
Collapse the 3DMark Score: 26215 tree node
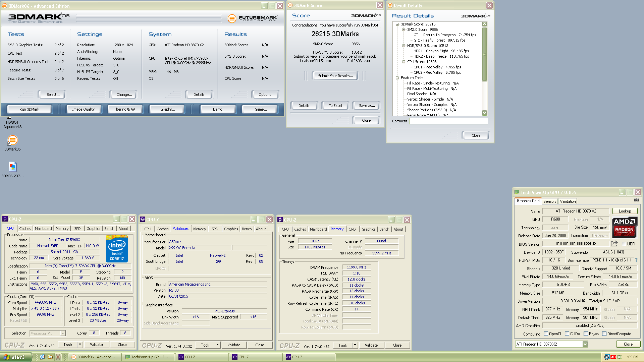pos(397,24)
